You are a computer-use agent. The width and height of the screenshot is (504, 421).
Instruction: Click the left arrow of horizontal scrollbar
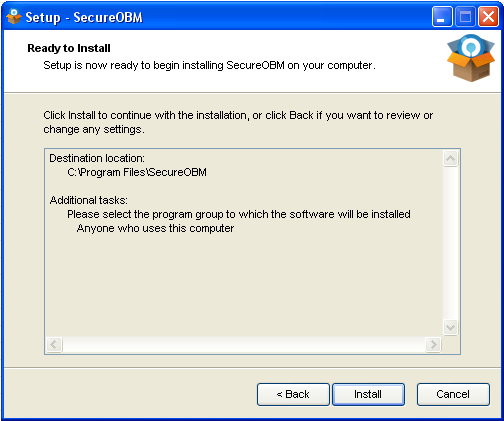tap(54, 344)
